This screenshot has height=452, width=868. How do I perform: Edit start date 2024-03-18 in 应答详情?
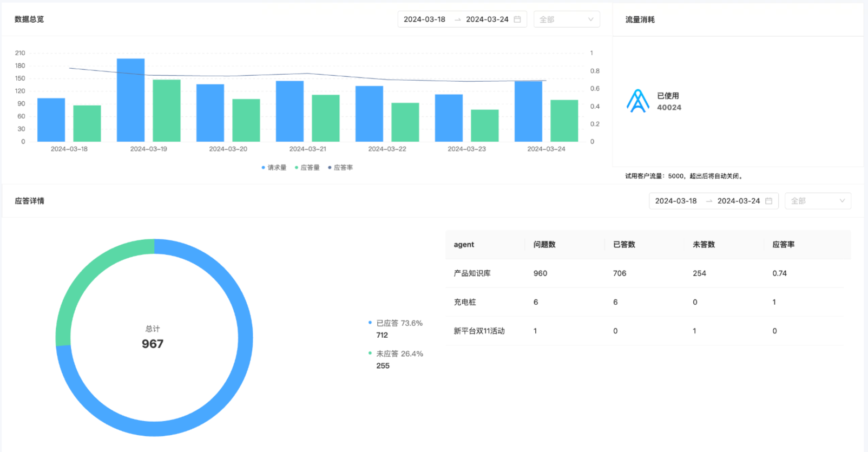pos(676,201)
